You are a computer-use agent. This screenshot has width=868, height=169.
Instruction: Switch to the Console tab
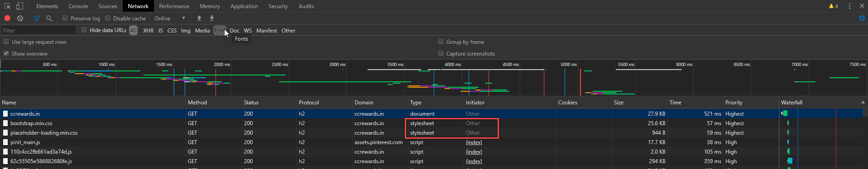[78, 6]
